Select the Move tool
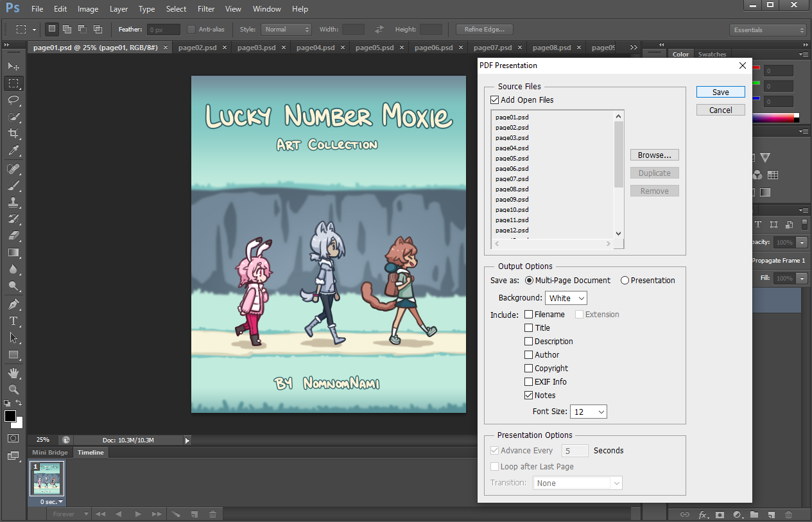 pyautogui.click(x=13, y=66)
